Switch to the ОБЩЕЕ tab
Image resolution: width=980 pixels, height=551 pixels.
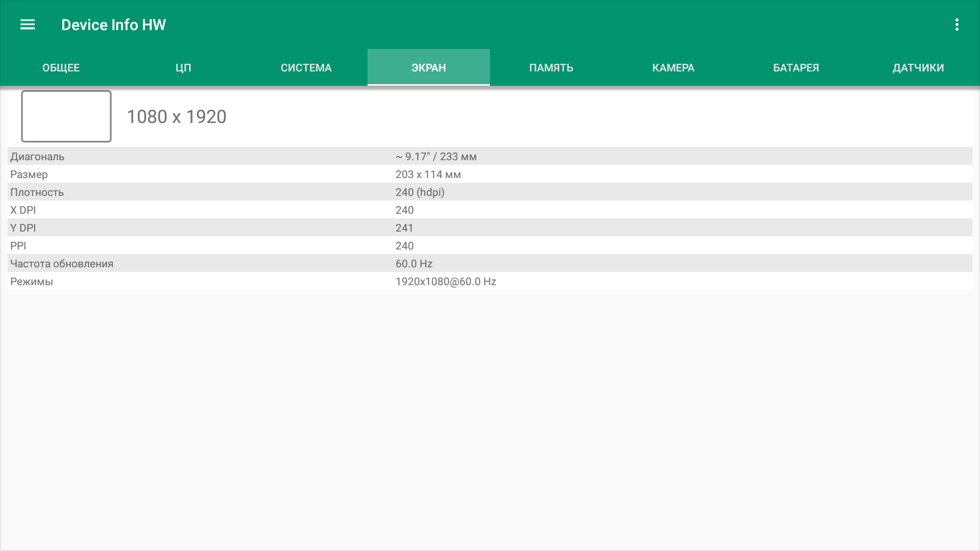[x=61, y=68]
